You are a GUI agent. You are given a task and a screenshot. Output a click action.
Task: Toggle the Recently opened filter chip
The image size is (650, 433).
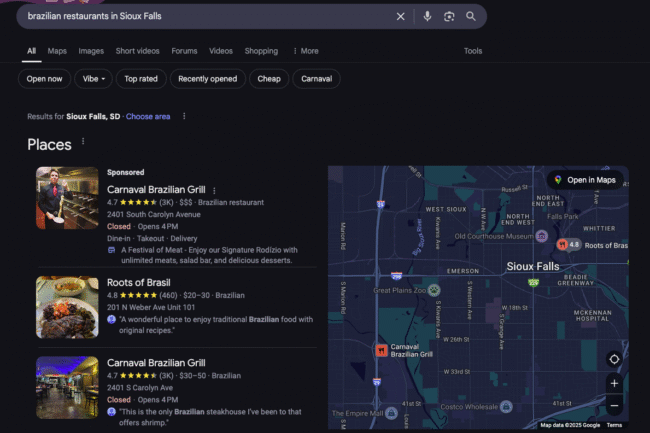pyautogui.click(x=208, y=79)
